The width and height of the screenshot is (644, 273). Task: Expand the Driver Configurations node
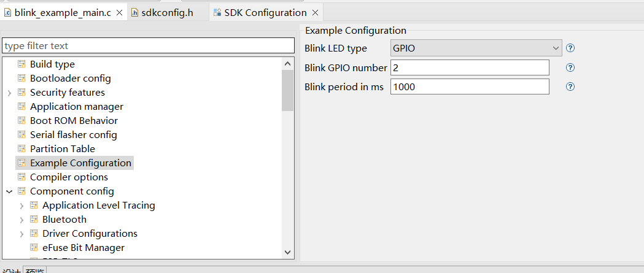(21, 234)
